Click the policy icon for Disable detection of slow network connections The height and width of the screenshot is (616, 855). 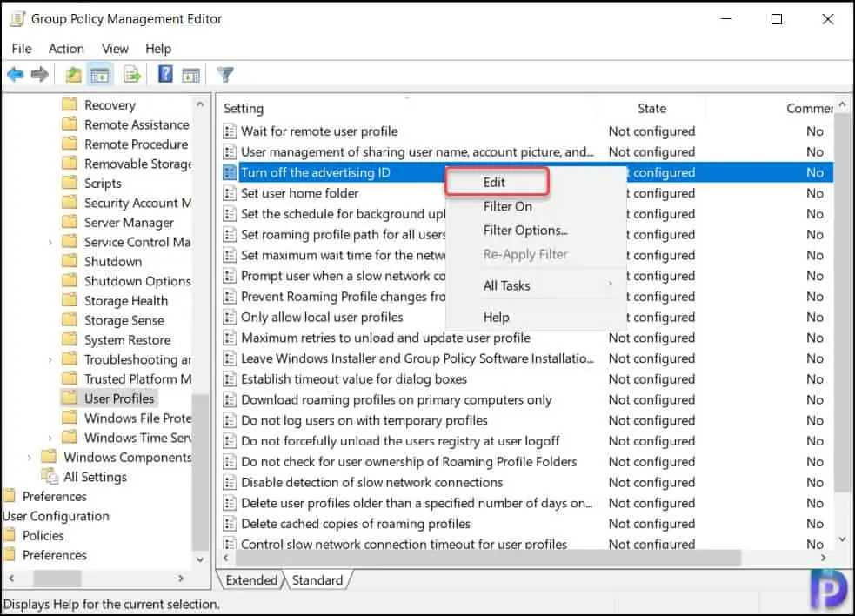tap(230, 482)
